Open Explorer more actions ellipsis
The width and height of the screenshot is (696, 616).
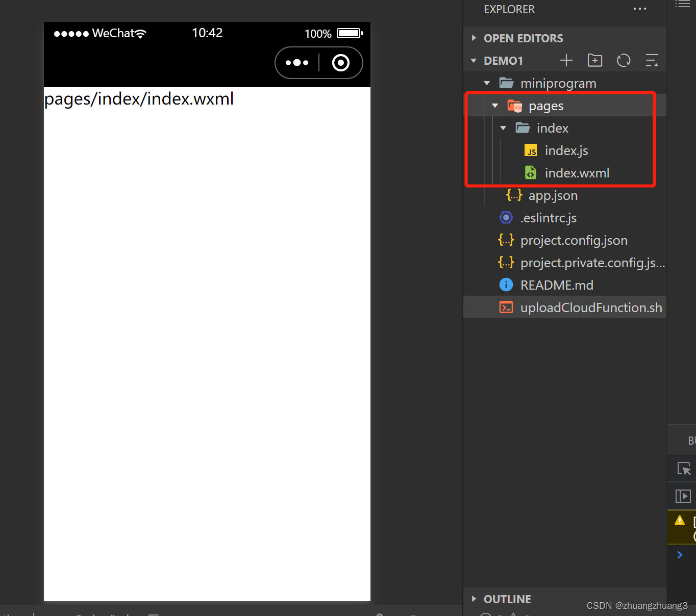(x=640, y=9)
